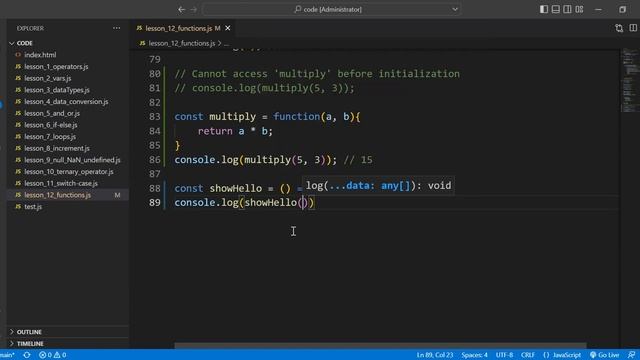Viewport: 640px width, 360px height.
Task: Change the CRLF end of line setting
Action: pyautogui.click(x=528, y=355)
